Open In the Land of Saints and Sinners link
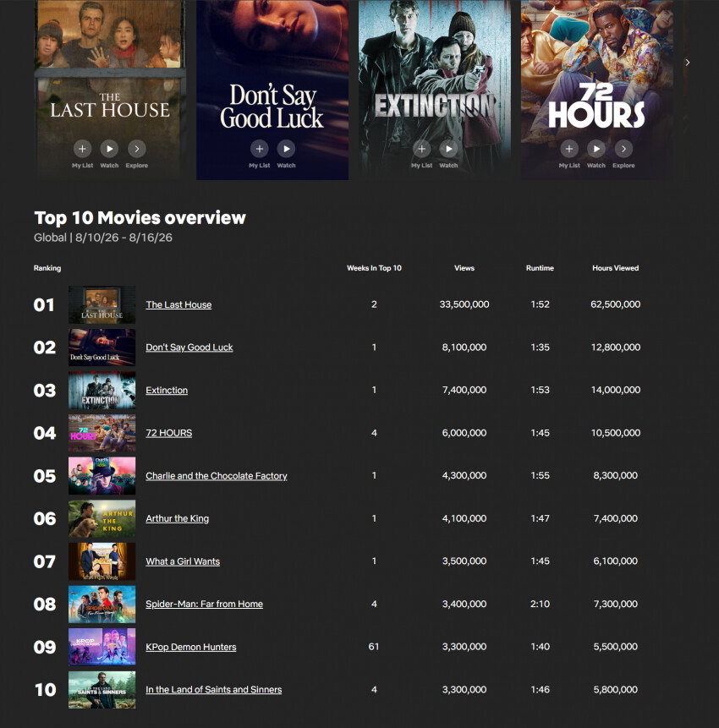This screenshot has width=719, height=728. point(213,689)
